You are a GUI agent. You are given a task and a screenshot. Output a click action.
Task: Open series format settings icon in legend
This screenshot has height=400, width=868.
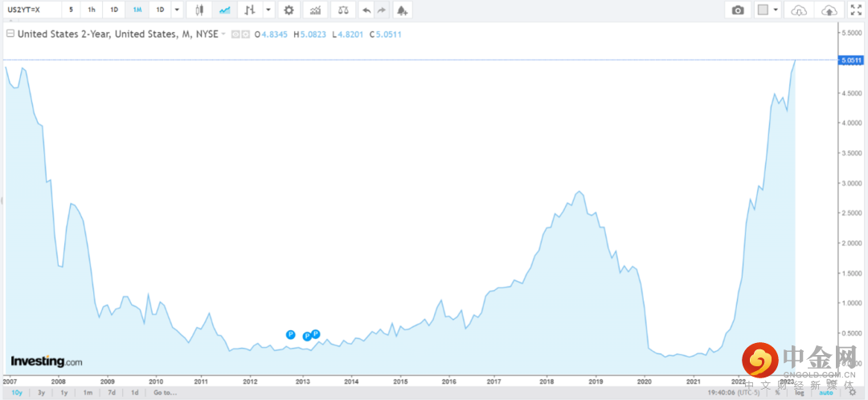(x=244, y=35)
